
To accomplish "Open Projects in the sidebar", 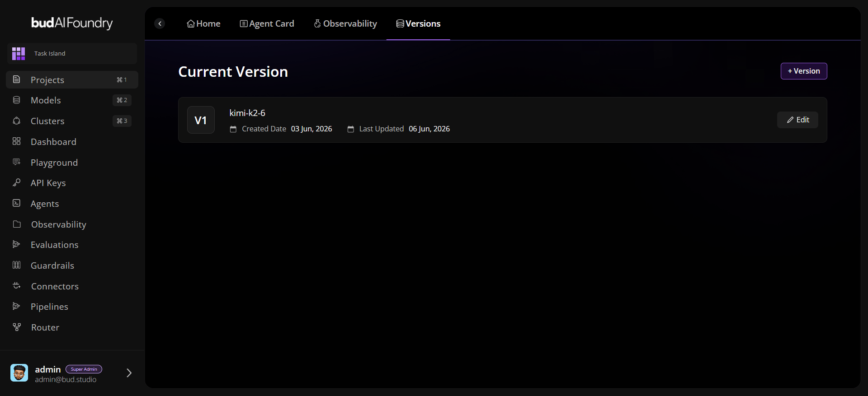I will click(x=72, y=79).
